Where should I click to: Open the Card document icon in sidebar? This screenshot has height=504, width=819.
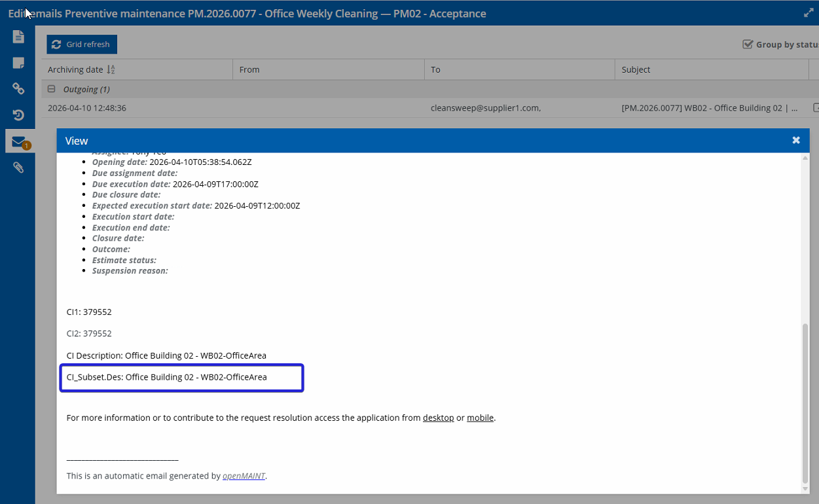[x=18, y=37]
